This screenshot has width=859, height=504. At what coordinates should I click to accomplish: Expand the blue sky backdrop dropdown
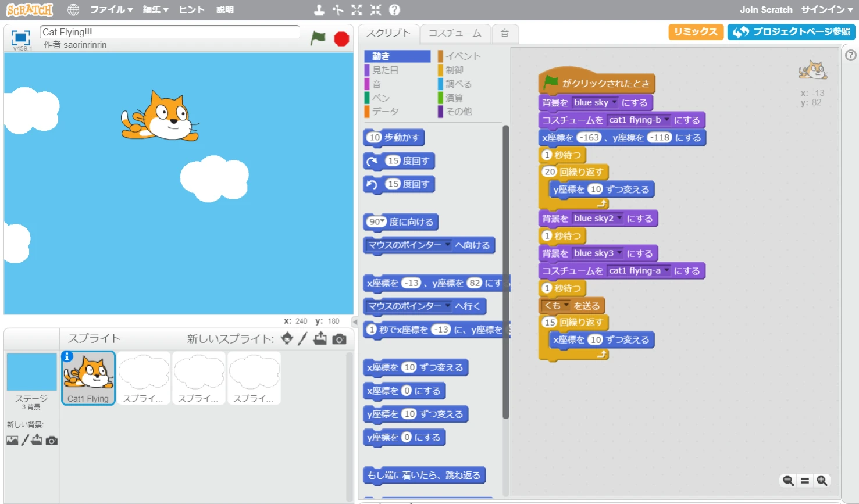click(614, 102)
